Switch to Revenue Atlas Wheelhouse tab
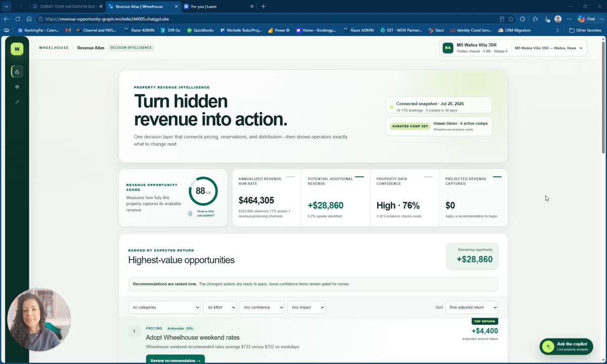Viewport: 607px width, 364px height. coord(143,7)
